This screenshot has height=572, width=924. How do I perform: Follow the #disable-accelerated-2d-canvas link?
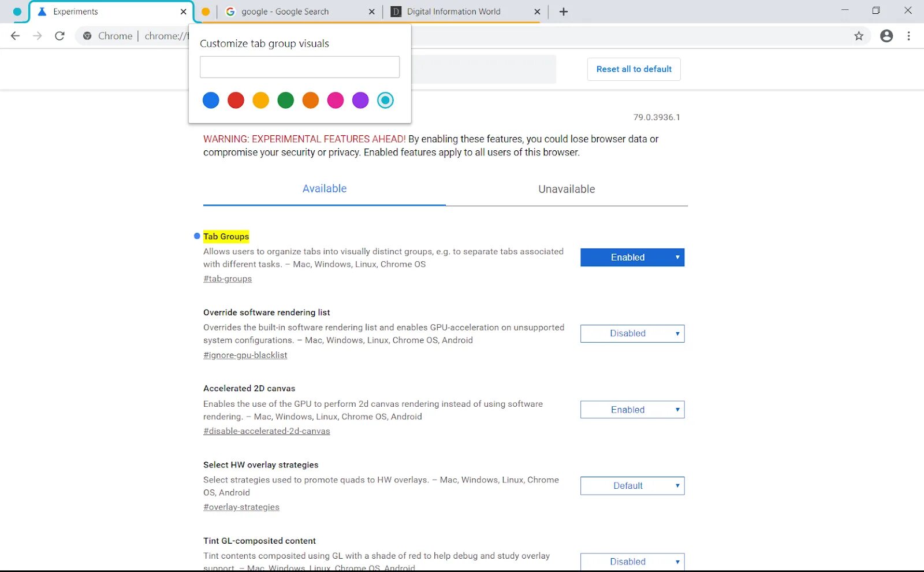pos(267,431)
